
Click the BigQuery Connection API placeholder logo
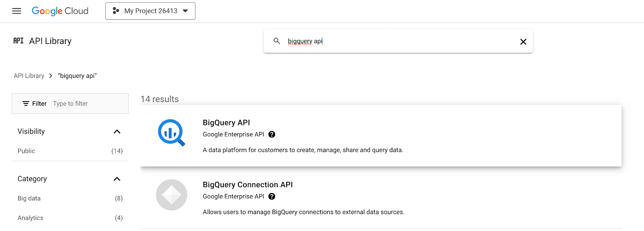[171, 195]
